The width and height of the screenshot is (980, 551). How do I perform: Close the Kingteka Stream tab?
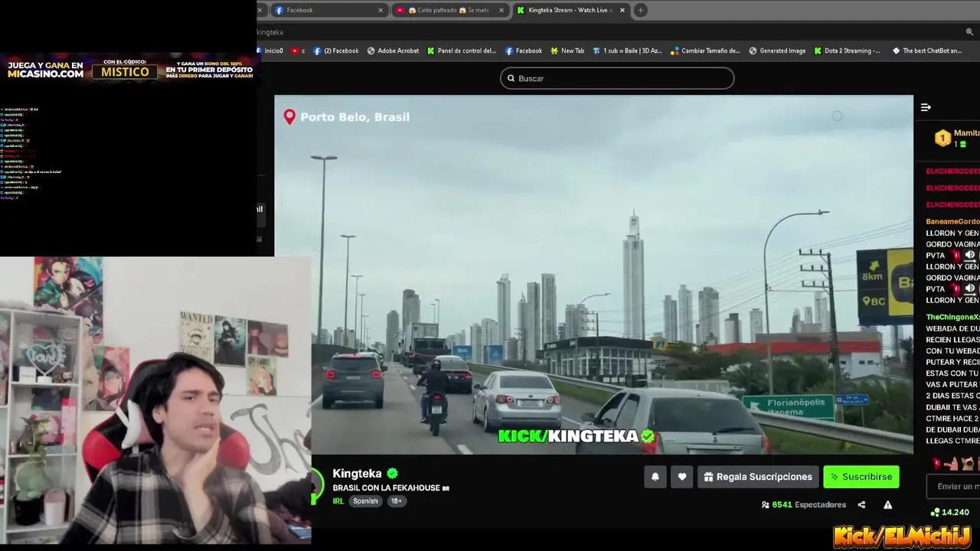622,10
